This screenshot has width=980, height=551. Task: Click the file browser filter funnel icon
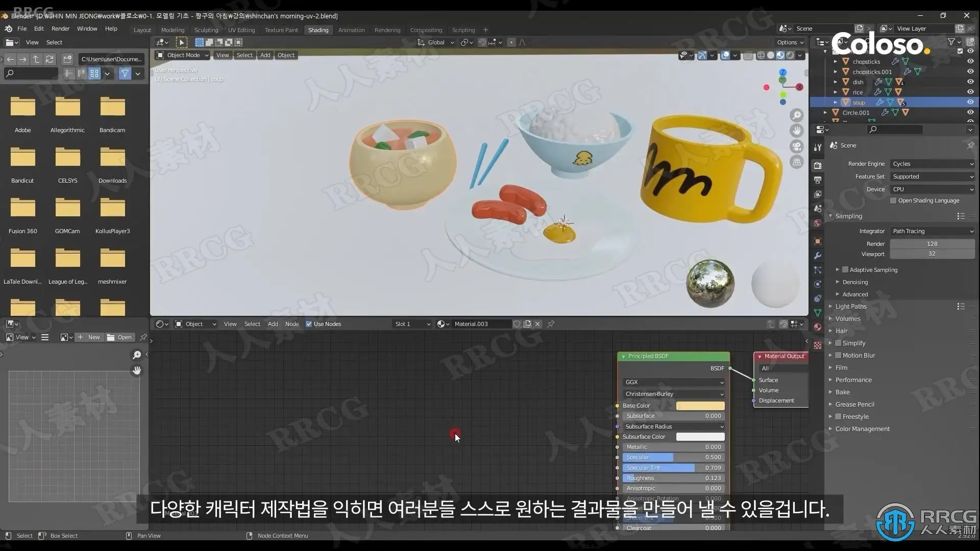pyautogui.click(x=125, y=73)
